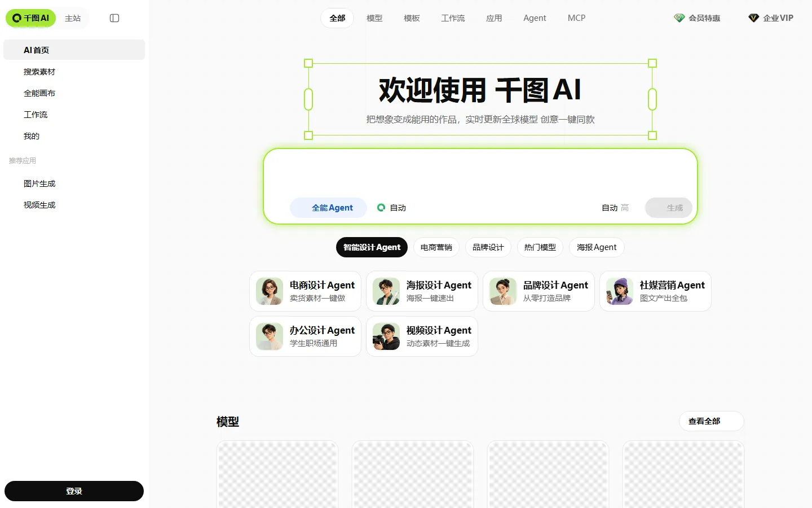Viewport: 812px width, 508px height.
Task: Click the 欢迎使用 千图AI heading
Action: click(480, 90)
